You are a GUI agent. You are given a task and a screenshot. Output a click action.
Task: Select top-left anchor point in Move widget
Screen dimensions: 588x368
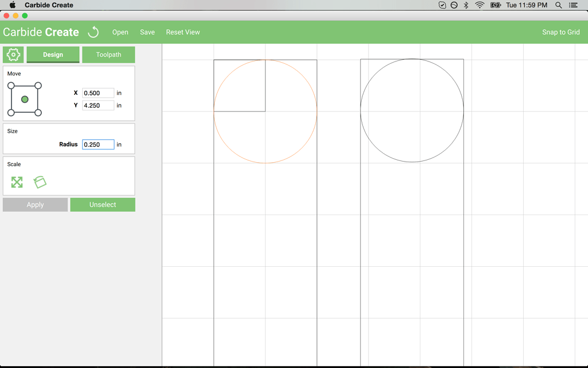point(11,86)
